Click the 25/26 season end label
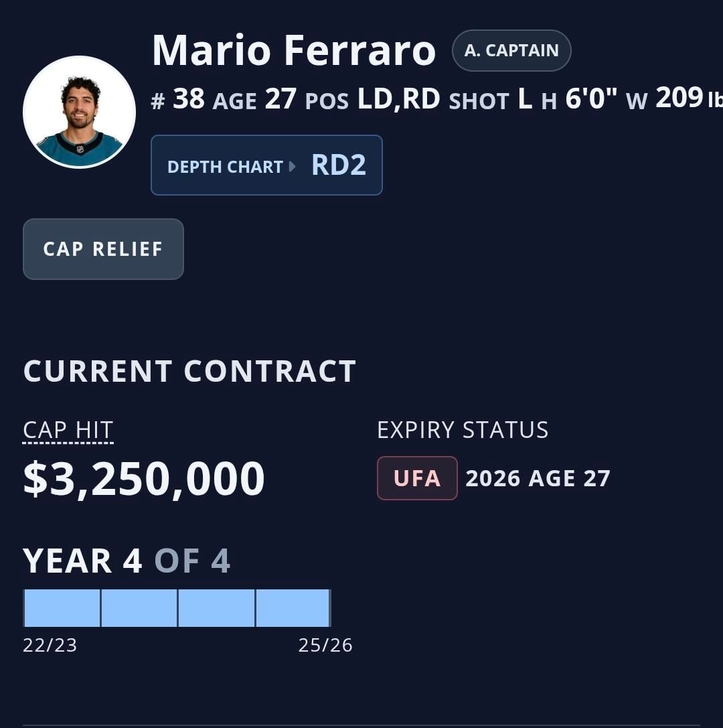The height and width of the screenshot is (728, 723). click(x=325, y=646)
